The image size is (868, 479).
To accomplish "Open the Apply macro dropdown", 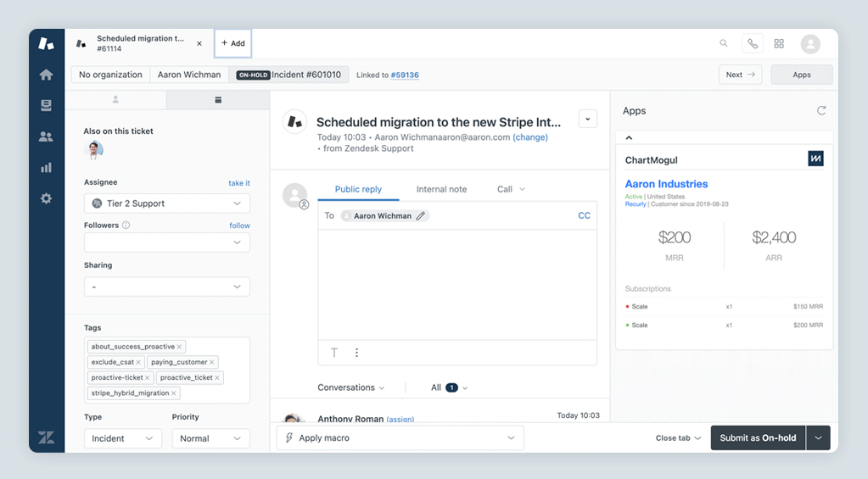I will point(400,438).
